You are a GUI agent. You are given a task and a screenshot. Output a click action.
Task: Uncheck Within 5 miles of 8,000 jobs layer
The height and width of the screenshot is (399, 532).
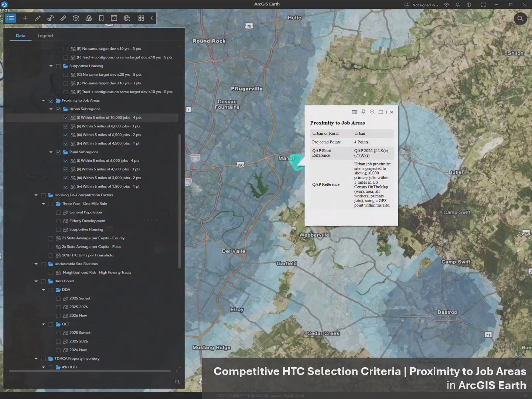tap(66, 126)
